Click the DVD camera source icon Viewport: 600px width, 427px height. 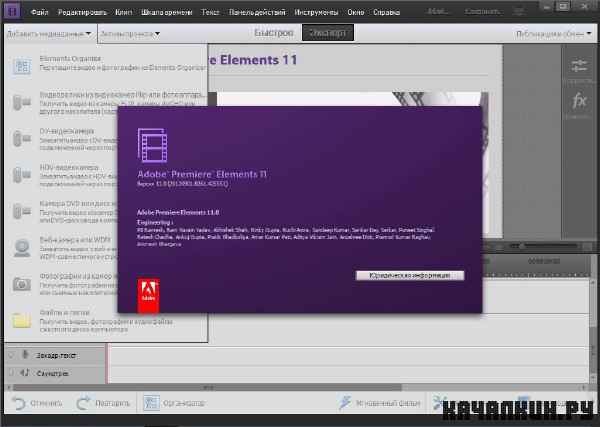coord(22,211)
